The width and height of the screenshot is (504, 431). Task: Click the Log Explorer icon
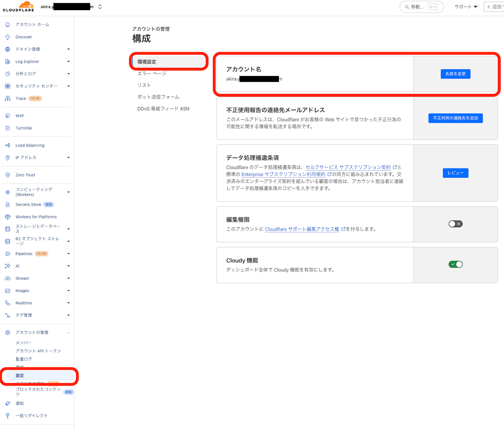8,61
